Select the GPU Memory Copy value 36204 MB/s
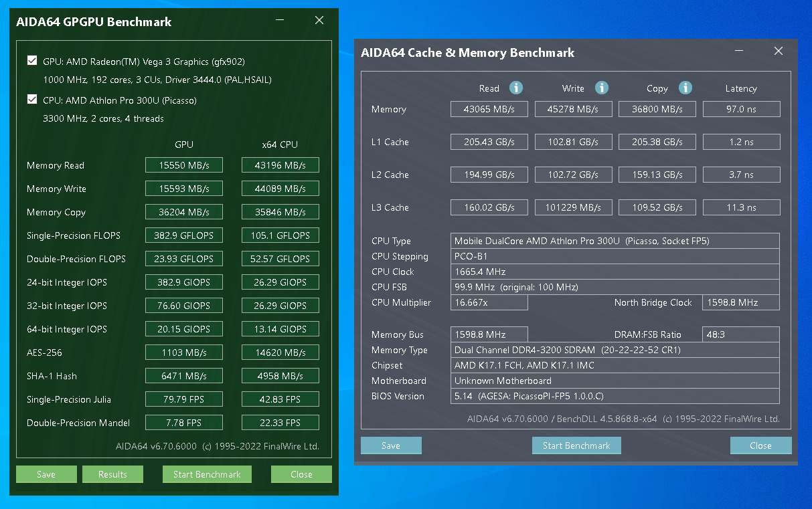 tap(184, 212)
